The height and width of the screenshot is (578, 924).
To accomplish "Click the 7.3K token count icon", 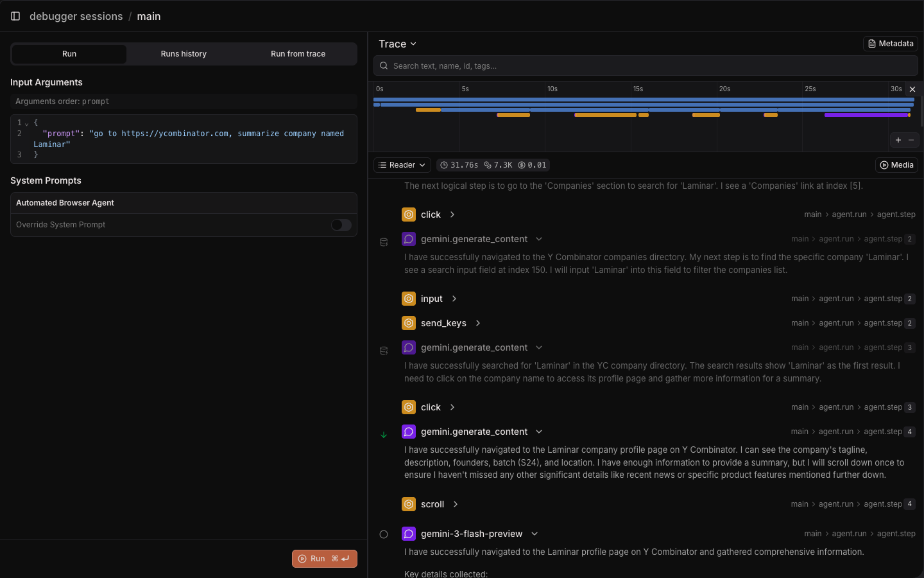I will point(488,165).
